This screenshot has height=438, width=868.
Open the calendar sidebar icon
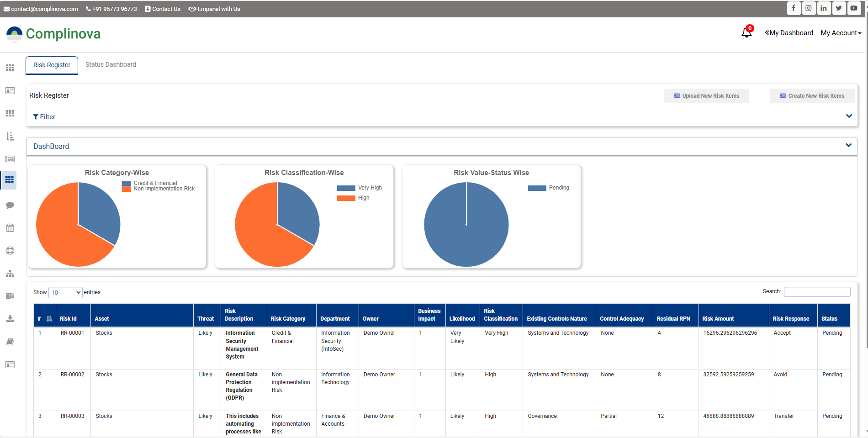coord(10,228)
